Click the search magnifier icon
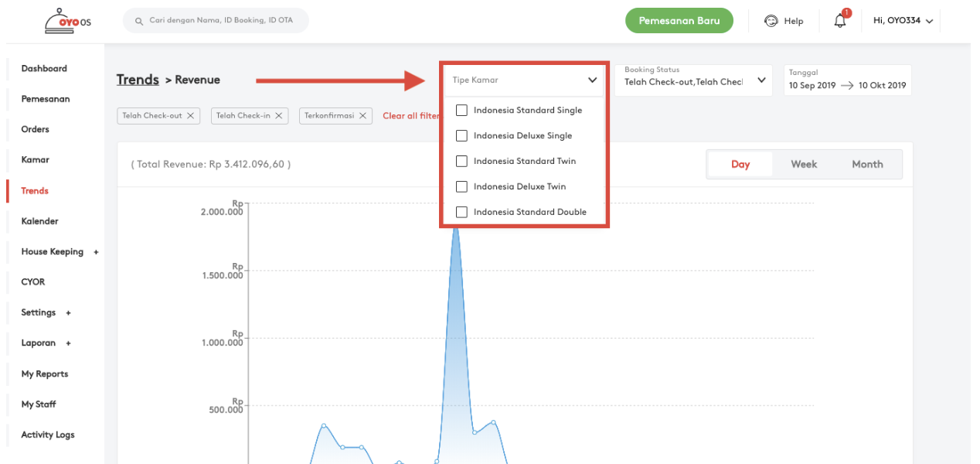 coord(139,21)
